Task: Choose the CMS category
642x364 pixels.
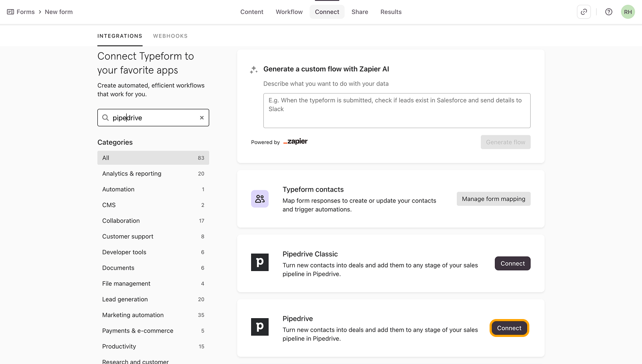Action: (153, 205)
